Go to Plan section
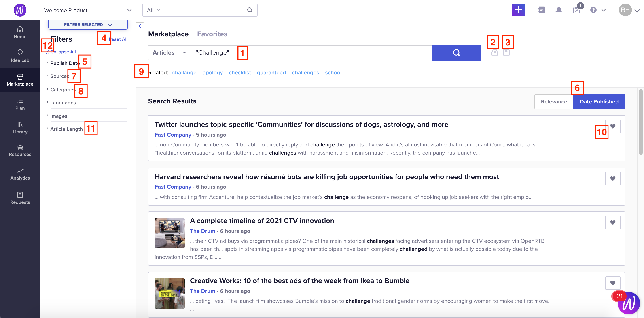The image size is (644, 318). tap(20, 104)
